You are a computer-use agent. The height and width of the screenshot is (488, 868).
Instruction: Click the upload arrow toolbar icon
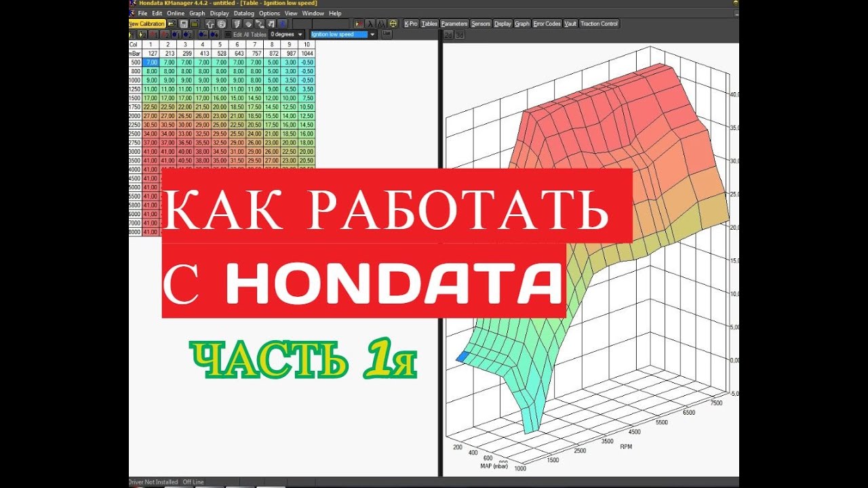tap(210, 24)
